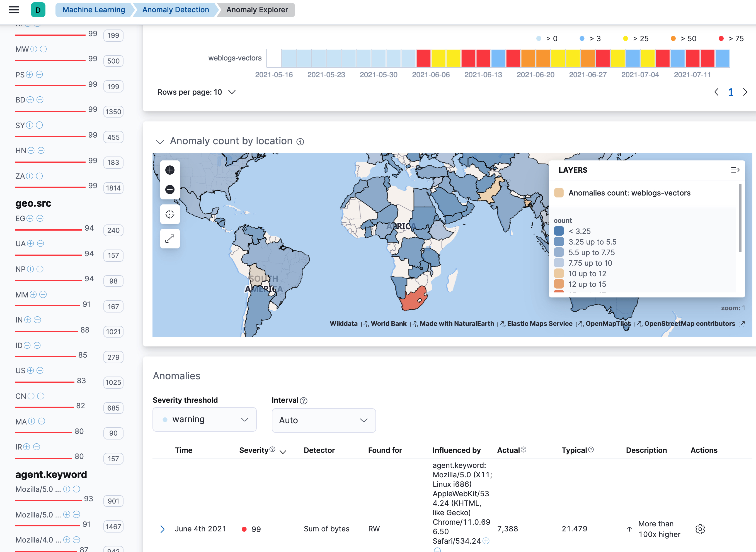Add filter for ZA influencer with plus icon
The image size is (756, 552).
coord(30,176)
